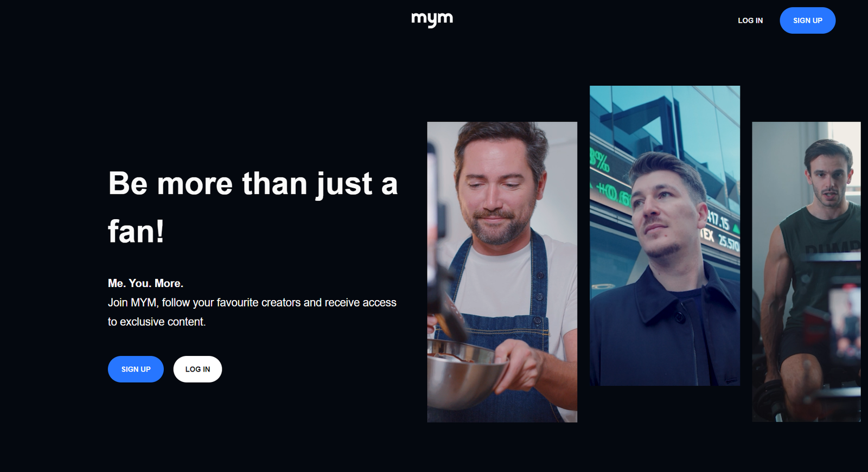The height and width of the screenshot is (472, 868).
Task: Open the chef creator video thumbnail
Action: [x=502, y=272]
